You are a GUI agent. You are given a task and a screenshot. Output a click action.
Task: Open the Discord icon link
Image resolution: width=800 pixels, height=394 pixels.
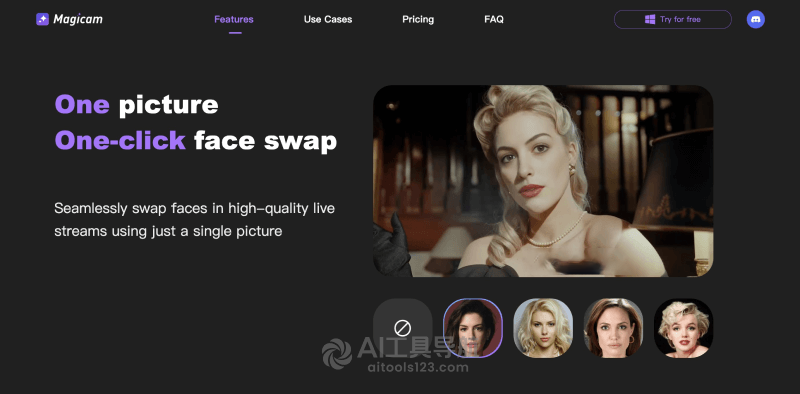point(755,19)
